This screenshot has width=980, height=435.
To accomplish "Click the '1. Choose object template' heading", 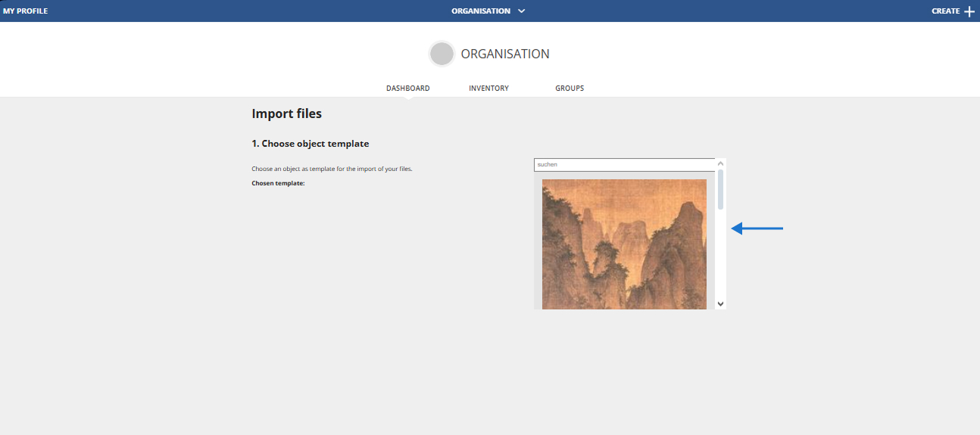I will [310, 144].
